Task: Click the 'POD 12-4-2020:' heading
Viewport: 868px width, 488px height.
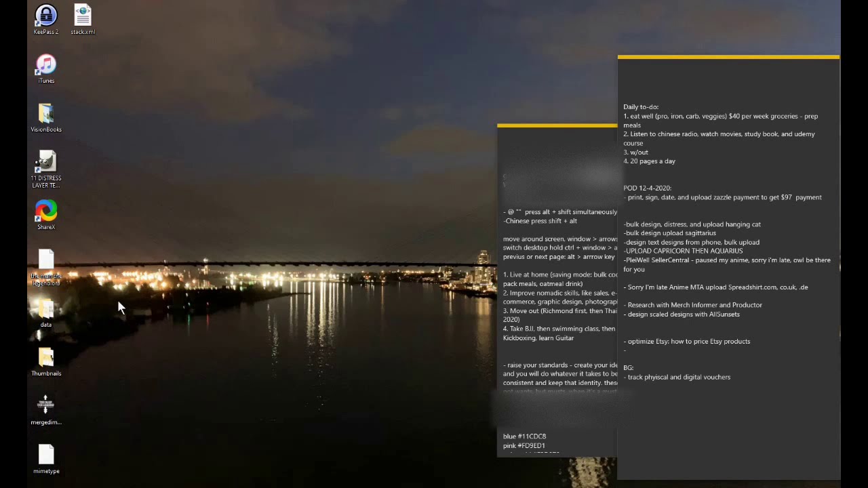Action: click(647, 188)
